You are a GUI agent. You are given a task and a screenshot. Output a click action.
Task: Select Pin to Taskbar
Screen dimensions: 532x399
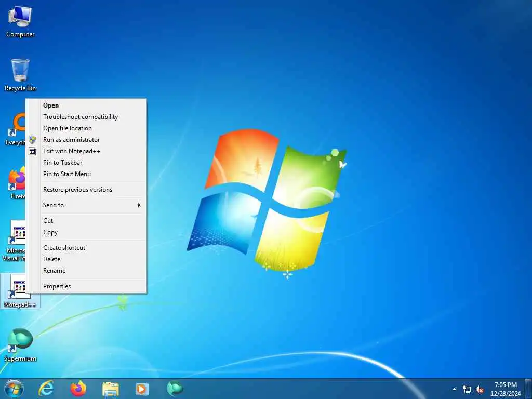click(86, 163)
